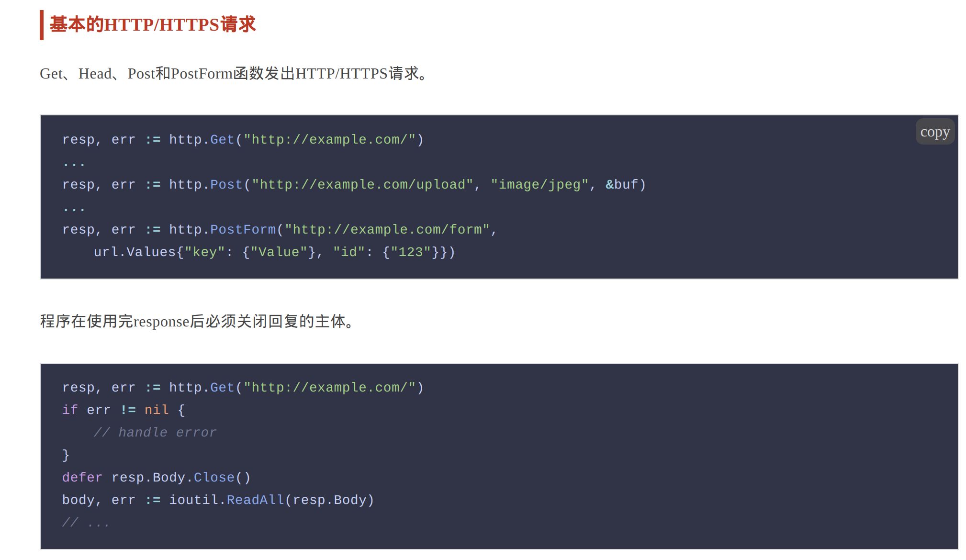Click the PostForm function name in code
966x560 pixels.
click(243, 230)
